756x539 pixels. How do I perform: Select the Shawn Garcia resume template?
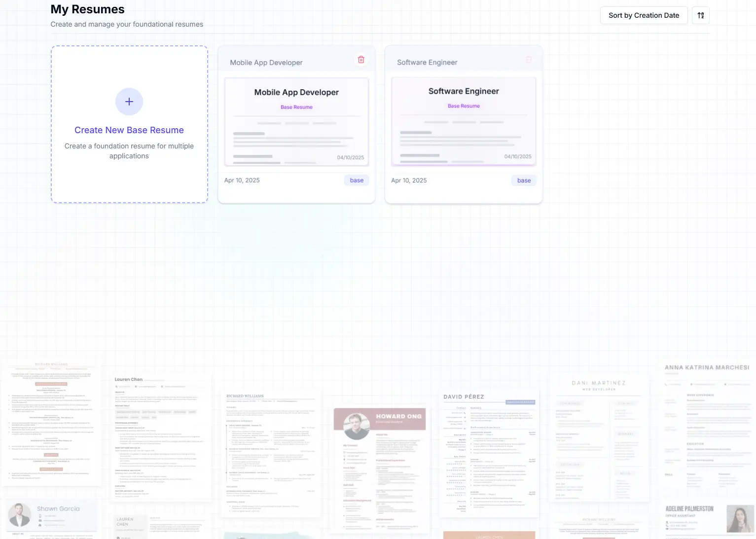pyautogui.click(x=51, y=515)
